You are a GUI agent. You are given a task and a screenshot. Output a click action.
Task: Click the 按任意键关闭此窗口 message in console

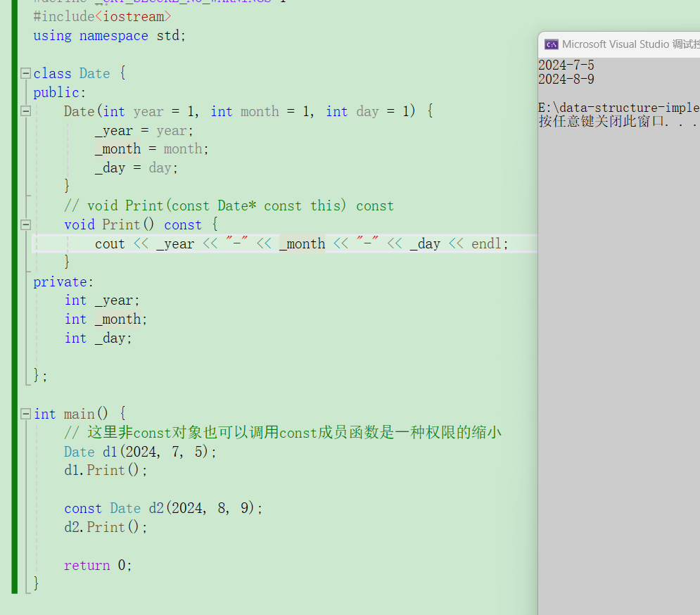click(x=618, y=122)
